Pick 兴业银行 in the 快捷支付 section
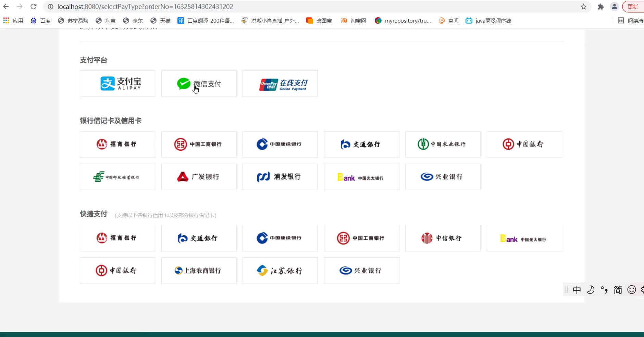 tap(362, 271)
